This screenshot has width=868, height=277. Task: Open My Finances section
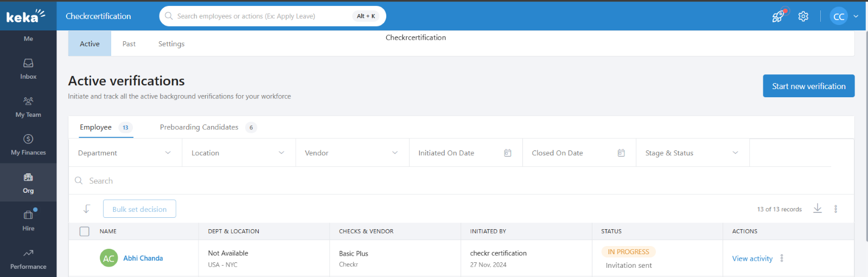[x=28, y=145]
